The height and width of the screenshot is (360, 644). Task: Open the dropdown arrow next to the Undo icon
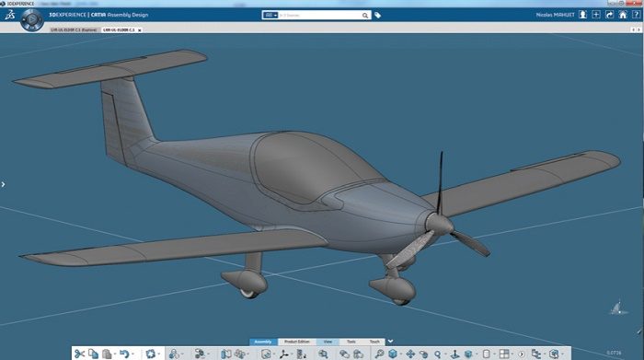(133, 354)
